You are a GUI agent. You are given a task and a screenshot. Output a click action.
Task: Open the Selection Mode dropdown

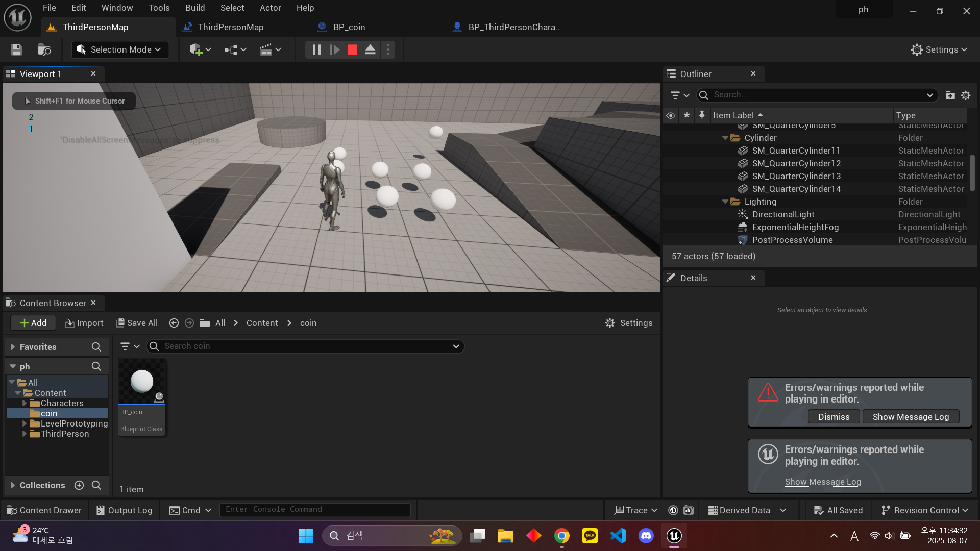(120, 49)
